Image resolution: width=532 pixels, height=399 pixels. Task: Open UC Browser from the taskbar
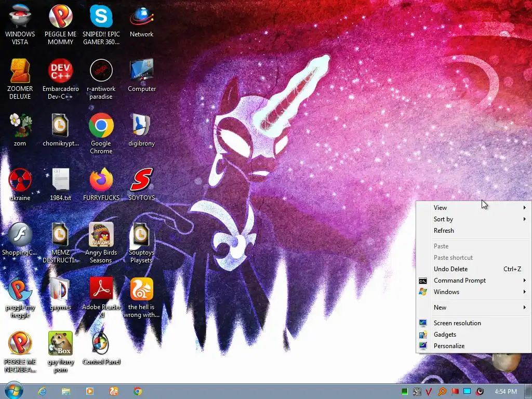[113, 391]
